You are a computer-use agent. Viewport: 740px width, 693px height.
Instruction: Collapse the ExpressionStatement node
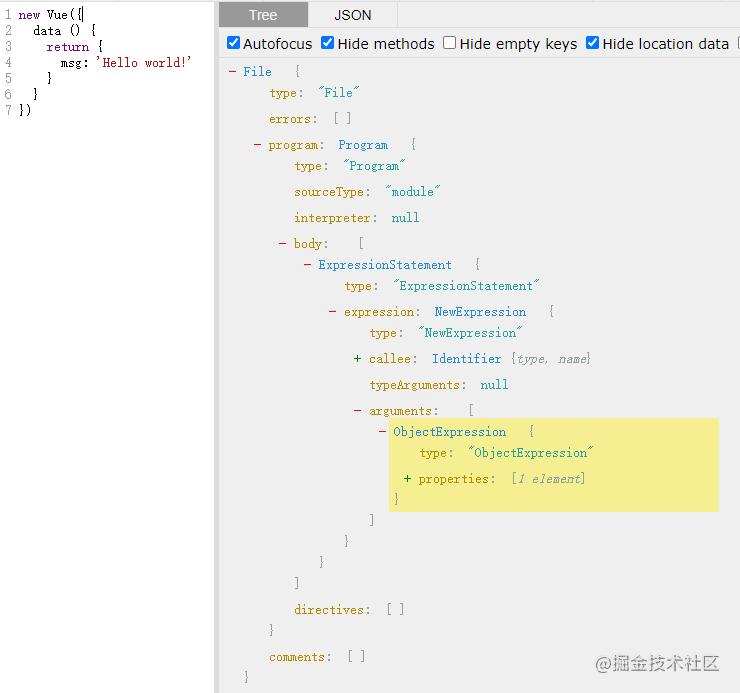pyautogui.click(x=308, y=265)
